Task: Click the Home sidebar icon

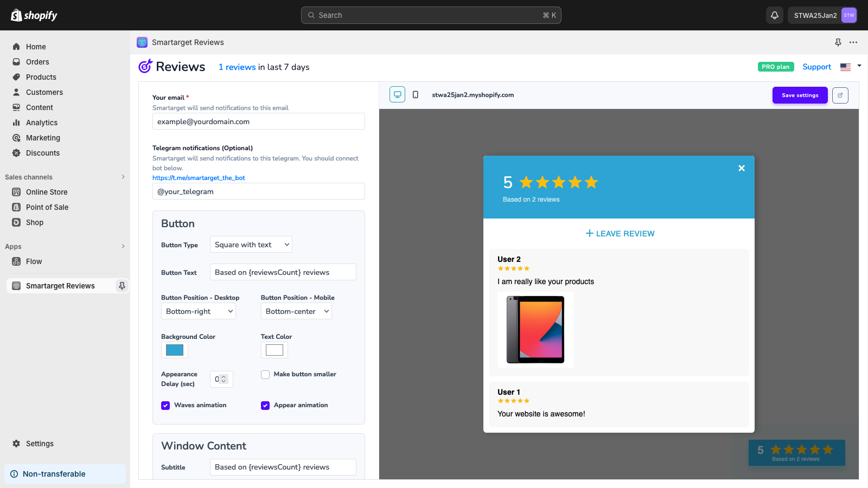Action: point(16,47)
